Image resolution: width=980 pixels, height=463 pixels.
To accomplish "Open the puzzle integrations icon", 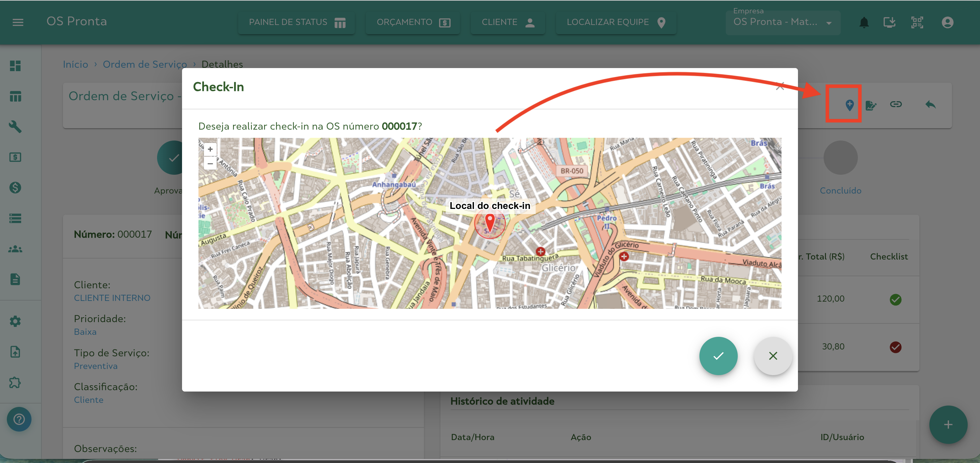I will pos(15,382).
